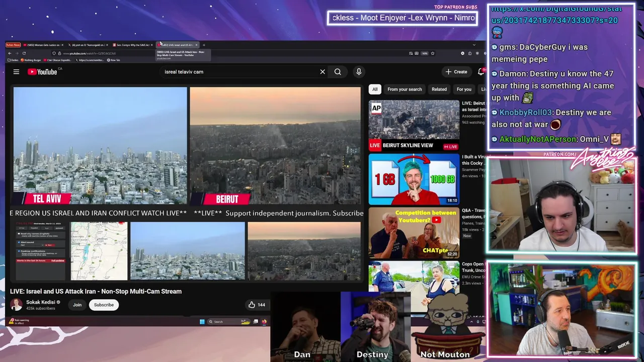Bookmark this page with the star
Screen dimensions: 644x362
click(432, 53)
